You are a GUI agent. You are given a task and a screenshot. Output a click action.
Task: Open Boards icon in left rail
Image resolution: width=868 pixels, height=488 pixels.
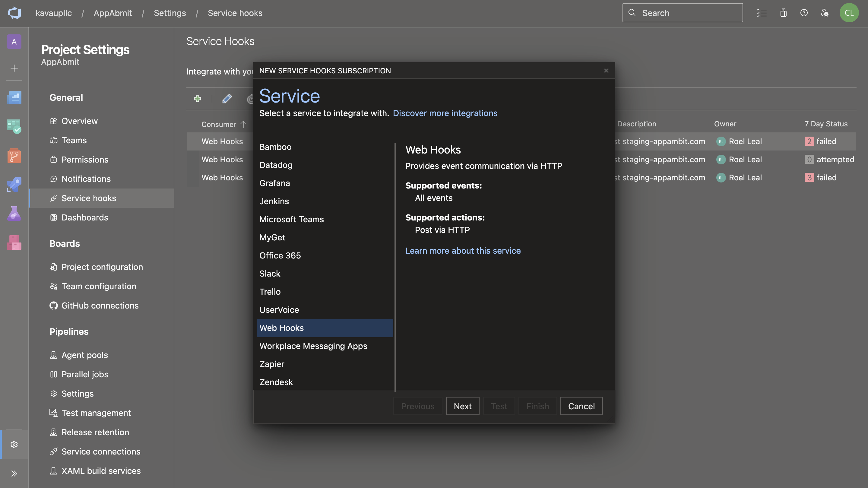(14, 126)
